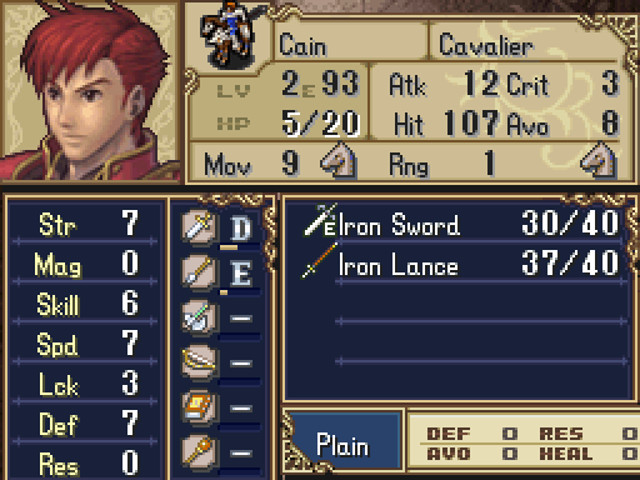
Task: Select the Spd stat row
Action: click(x=85, y=344)
